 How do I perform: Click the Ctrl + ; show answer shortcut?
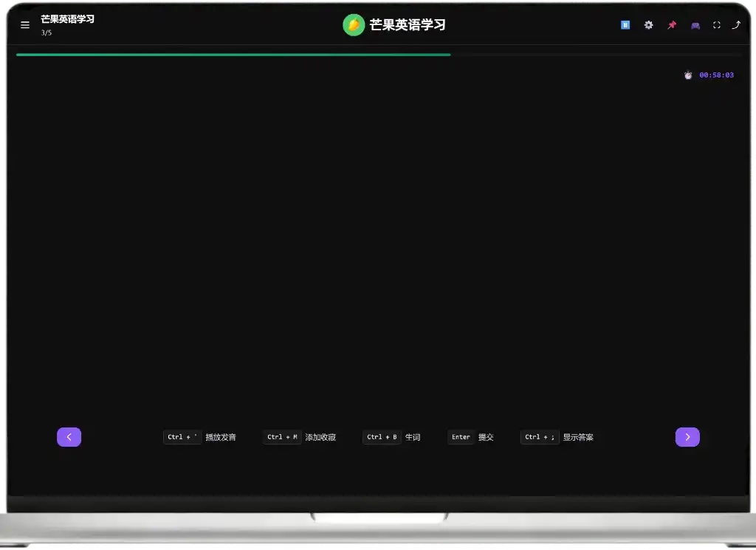click(540, 437)
